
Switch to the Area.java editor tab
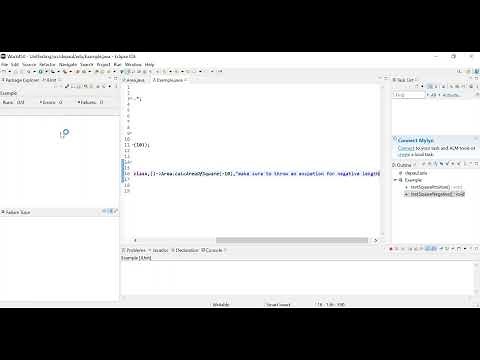point(134,80)
